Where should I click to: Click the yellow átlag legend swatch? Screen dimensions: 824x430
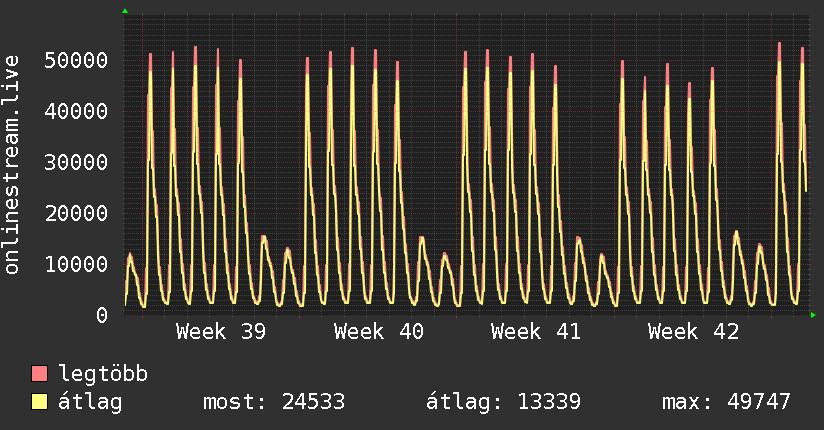[39, 402]
